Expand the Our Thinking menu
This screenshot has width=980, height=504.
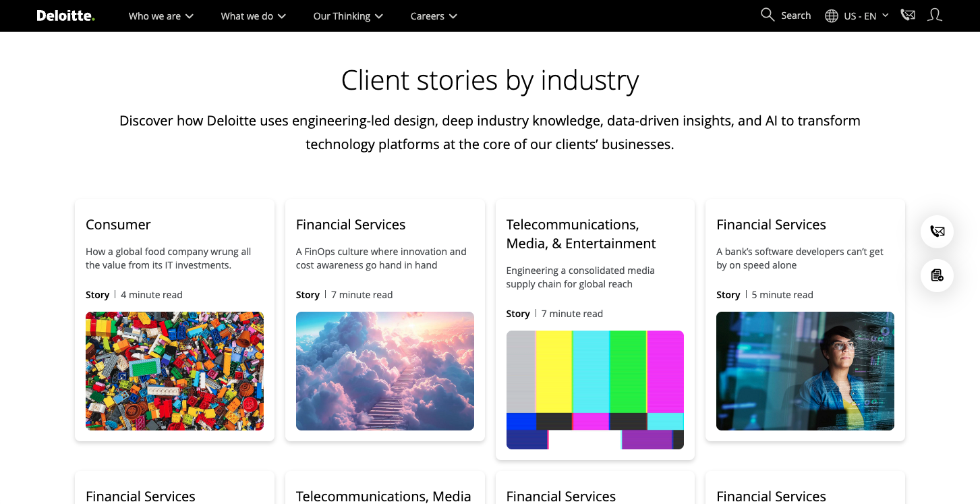pyautogui.click(x=348, y=16)
